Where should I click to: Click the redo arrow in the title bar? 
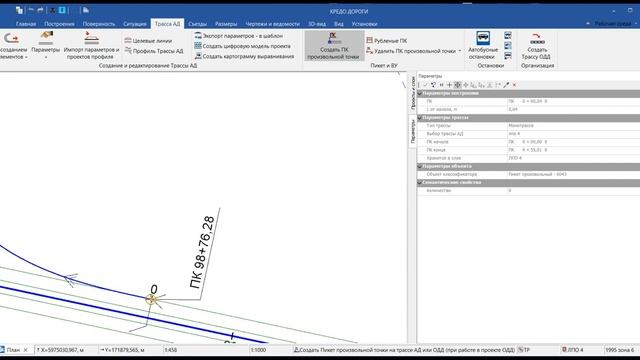[x=40, y=10]
